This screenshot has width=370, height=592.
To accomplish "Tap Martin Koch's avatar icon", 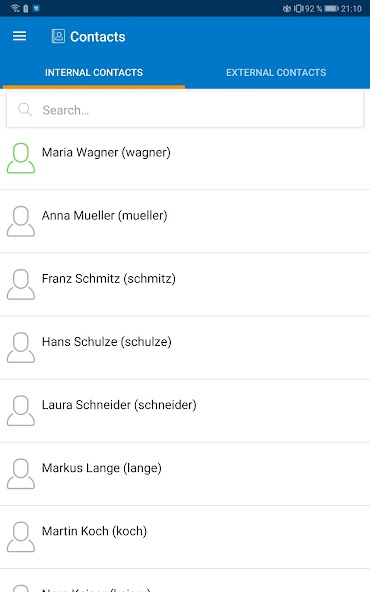I will click(x=21, y=537).
